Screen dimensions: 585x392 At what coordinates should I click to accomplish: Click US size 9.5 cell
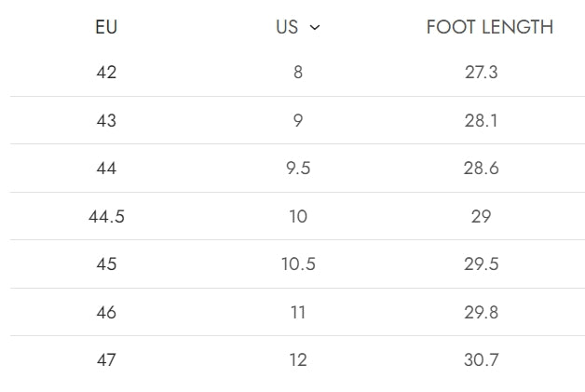(x=298, y=169)
